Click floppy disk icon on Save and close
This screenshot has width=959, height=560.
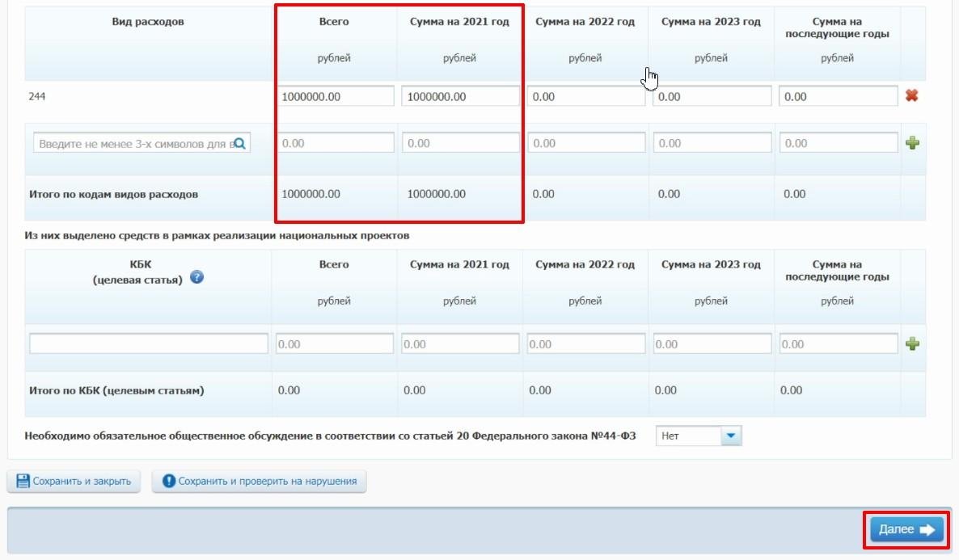[x=23, y=482]
